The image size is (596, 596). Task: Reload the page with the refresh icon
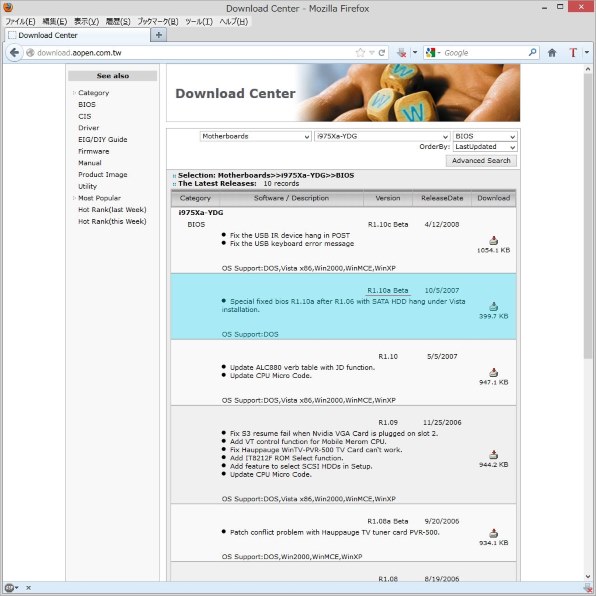click(x=382, y=53)
